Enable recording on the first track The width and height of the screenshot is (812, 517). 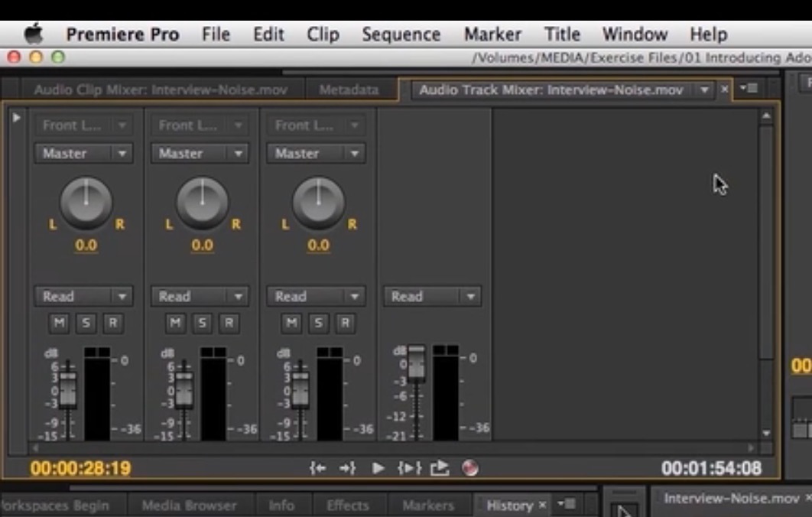point(113,324)
